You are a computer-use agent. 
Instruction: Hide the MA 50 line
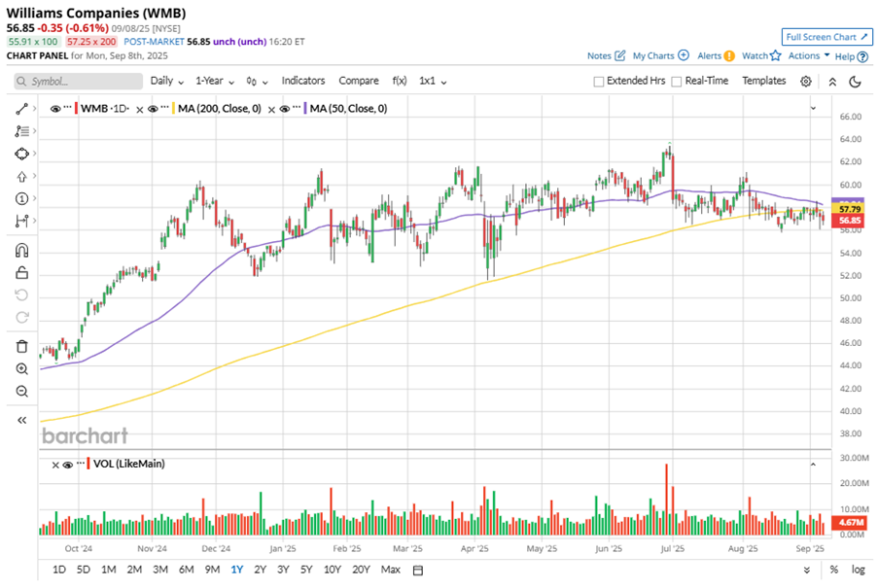click(285, 109)
